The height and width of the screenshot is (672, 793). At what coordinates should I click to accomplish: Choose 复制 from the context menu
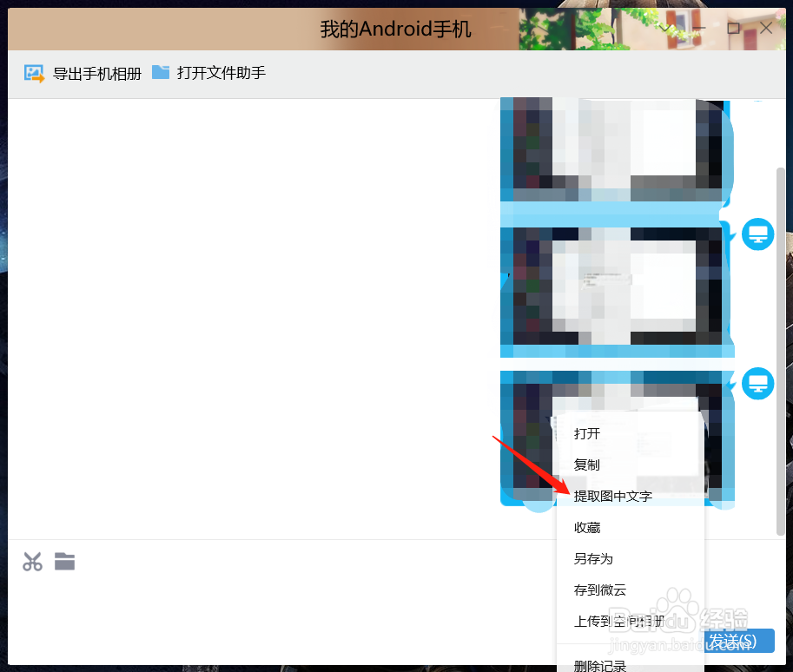click(x=586, y=464)
